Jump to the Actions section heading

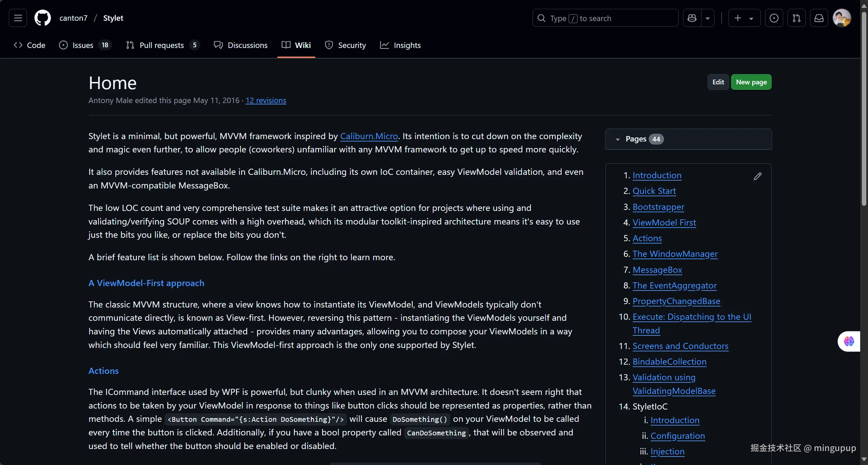[104, 371]
